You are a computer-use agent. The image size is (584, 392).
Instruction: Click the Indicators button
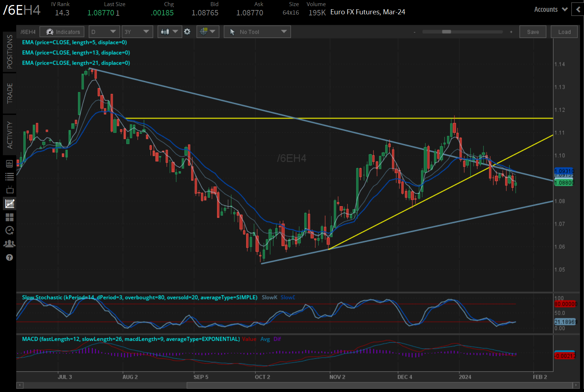62,32
